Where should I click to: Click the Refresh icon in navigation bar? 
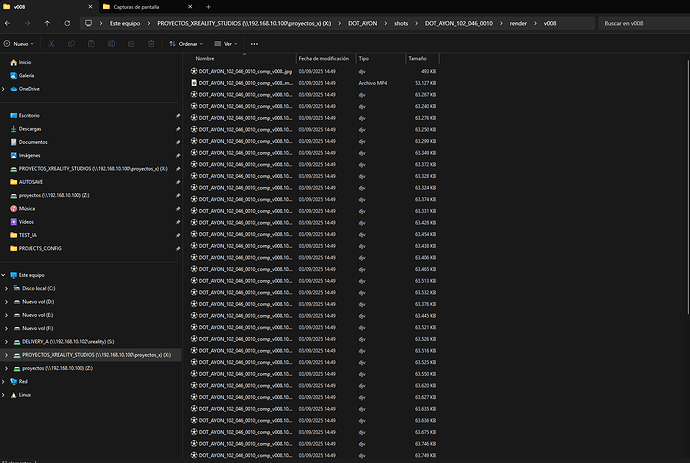click(x=67, y=22)
